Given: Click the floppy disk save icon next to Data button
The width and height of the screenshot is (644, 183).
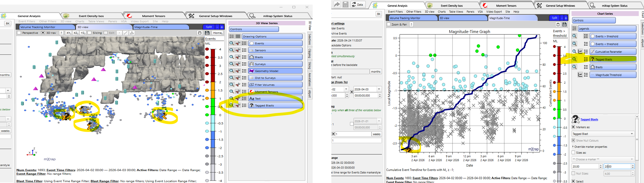Looking at the screenshot, I should coord(346,5).
